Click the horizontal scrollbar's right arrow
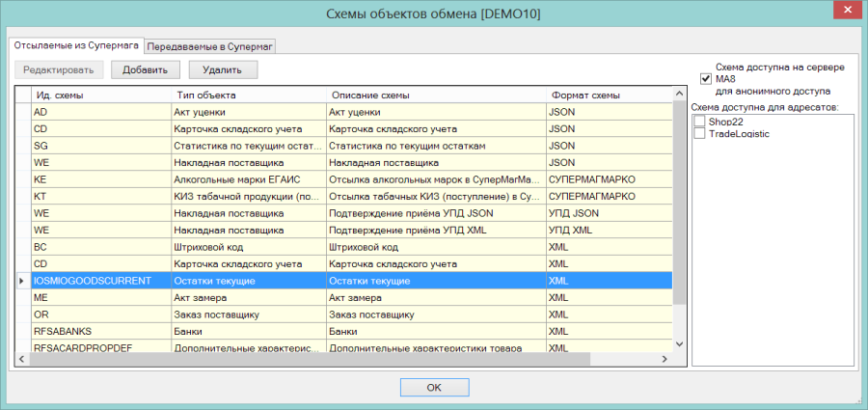This screenshot has width=868, height=410. click(x=665, y=359)
